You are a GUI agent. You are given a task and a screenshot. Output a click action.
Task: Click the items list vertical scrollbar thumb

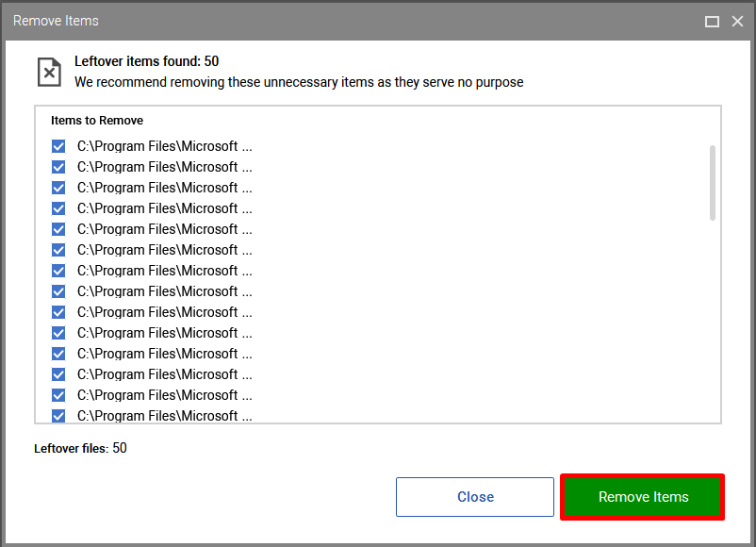coord(712,183)
